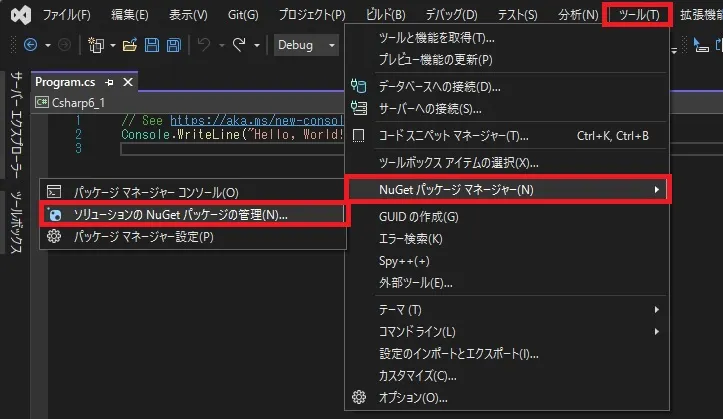The height and width of the screenshot is (419, 723).
Task: Click the Console.WriteLine code line
Action: tap(232, 135)
